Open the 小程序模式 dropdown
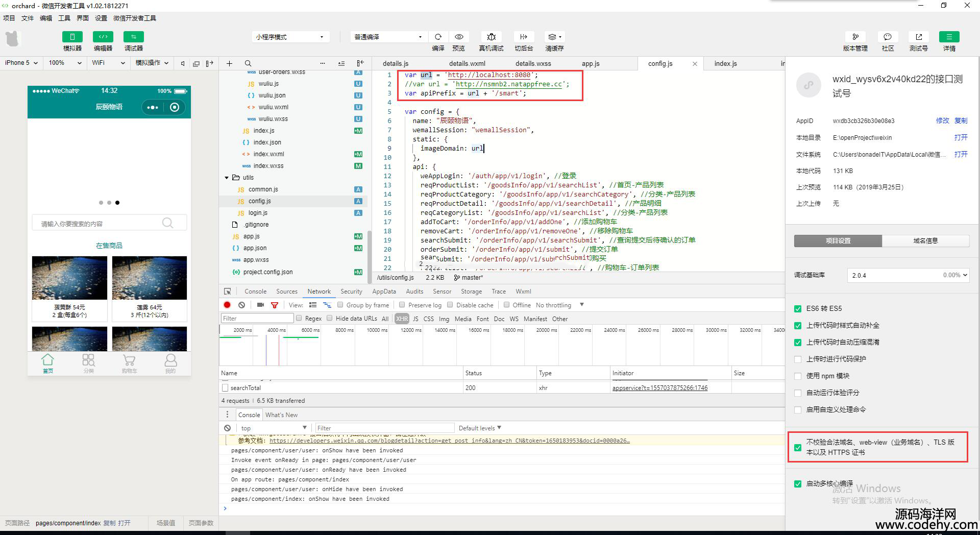The height and width of the screenshot is (535, 980). coord(290,37)
